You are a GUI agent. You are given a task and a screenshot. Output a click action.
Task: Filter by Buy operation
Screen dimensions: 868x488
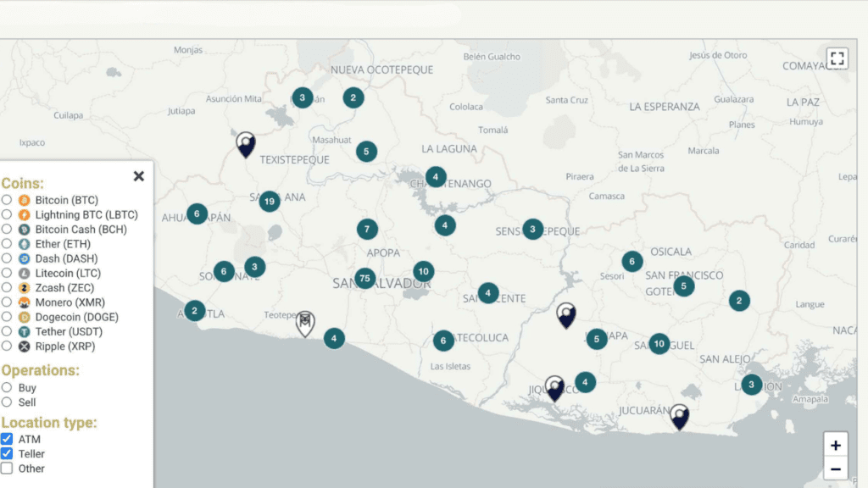point(7,388)
